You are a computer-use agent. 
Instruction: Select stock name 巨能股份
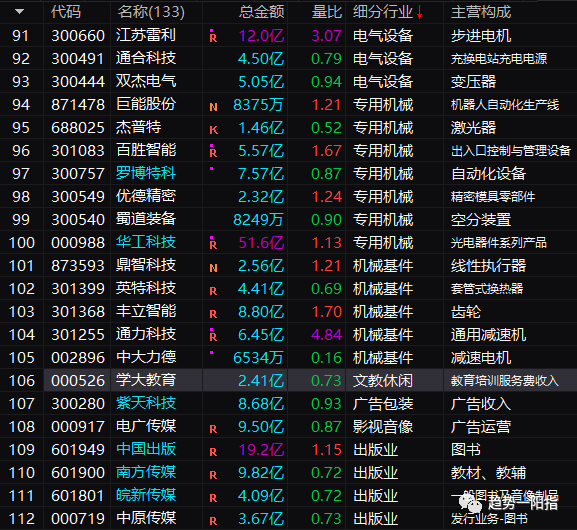point(146,105)
